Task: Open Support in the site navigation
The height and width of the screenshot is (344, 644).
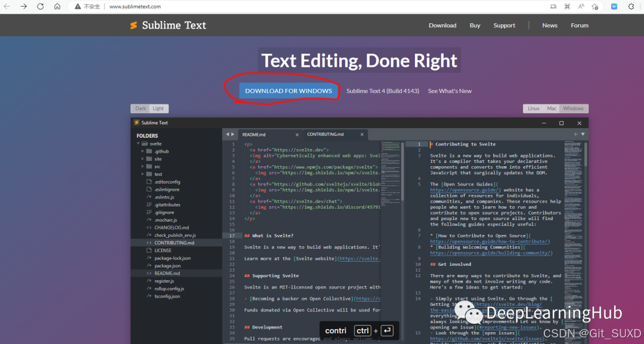Action: [x=504, y=26]
